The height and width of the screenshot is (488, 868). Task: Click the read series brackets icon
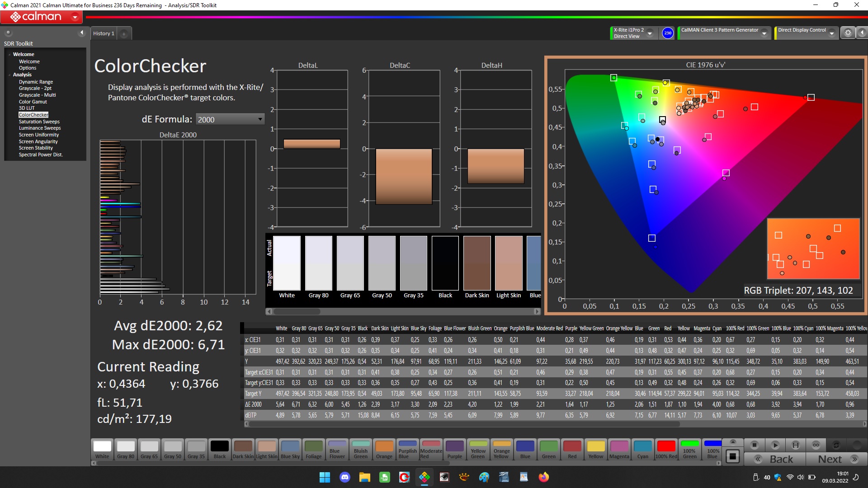[x=796, y=445]
